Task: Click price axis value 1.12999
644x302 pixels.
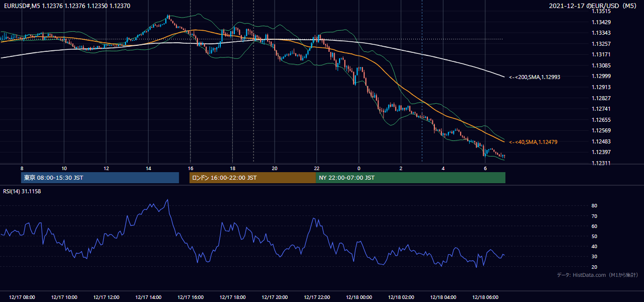Action: (x=601, y=76)
